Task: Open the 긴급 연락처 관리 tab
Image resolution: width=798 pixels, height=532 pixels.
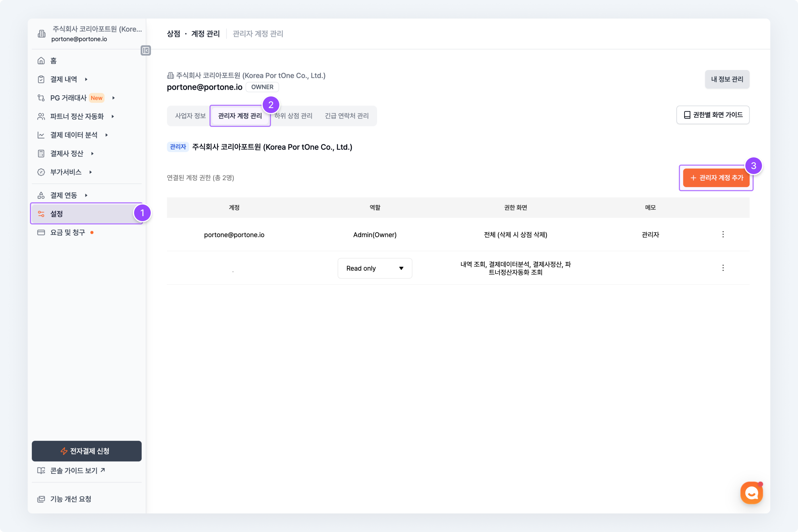Action: [x=346, y=116]
